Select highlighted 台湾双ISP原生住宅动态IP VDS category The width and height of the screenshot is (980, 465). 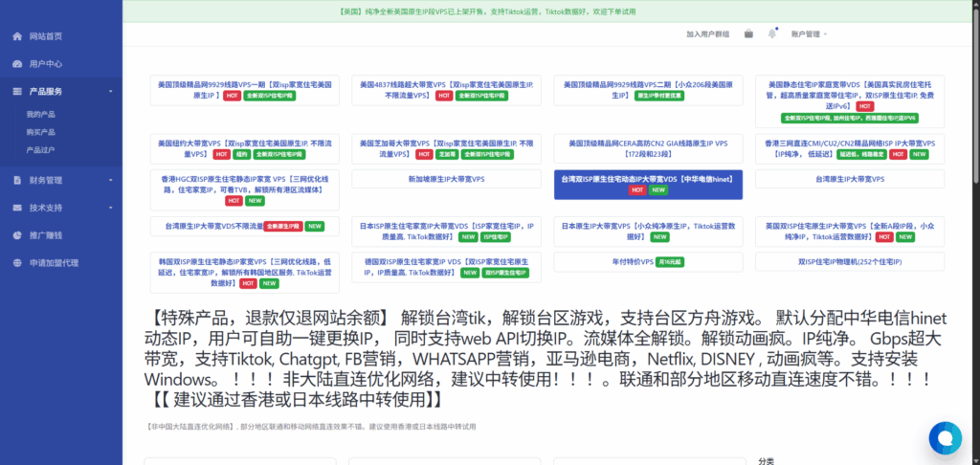[648, 185]
